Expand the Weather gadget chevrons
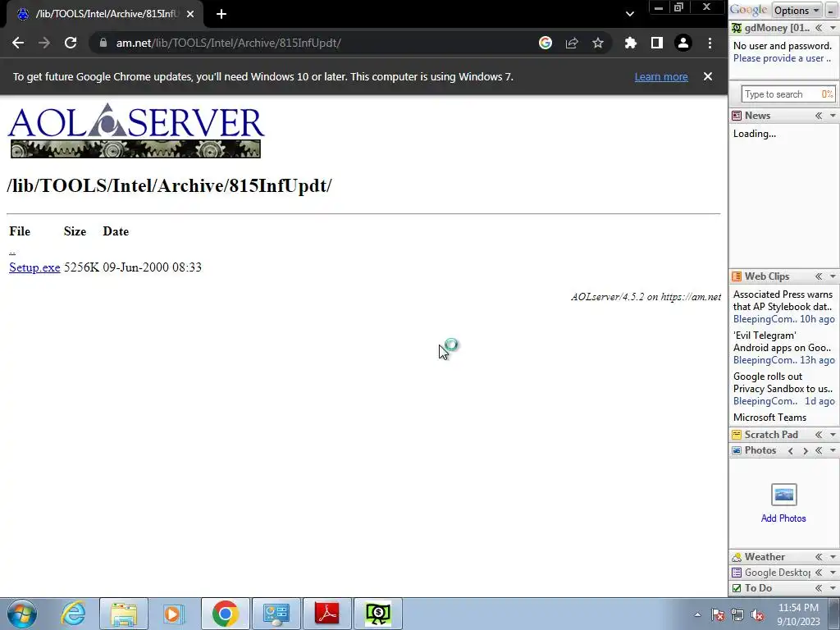 (819, 557)
